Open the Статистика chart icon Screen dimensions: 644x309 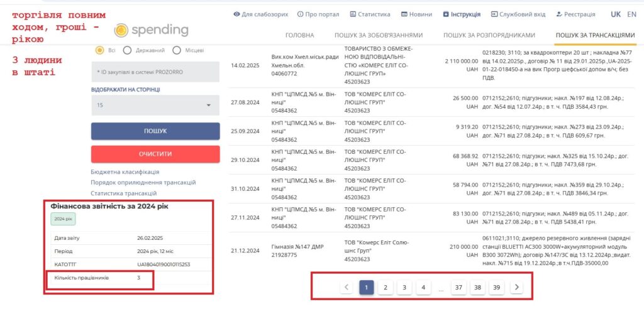(x=353, y=14)
